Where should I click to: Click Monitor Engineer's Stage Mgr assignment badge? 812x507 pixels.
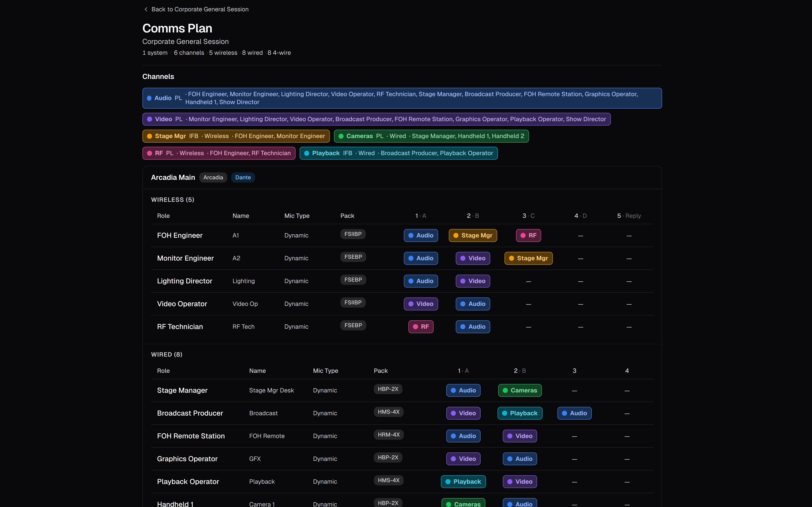click(x=528, y=258)
